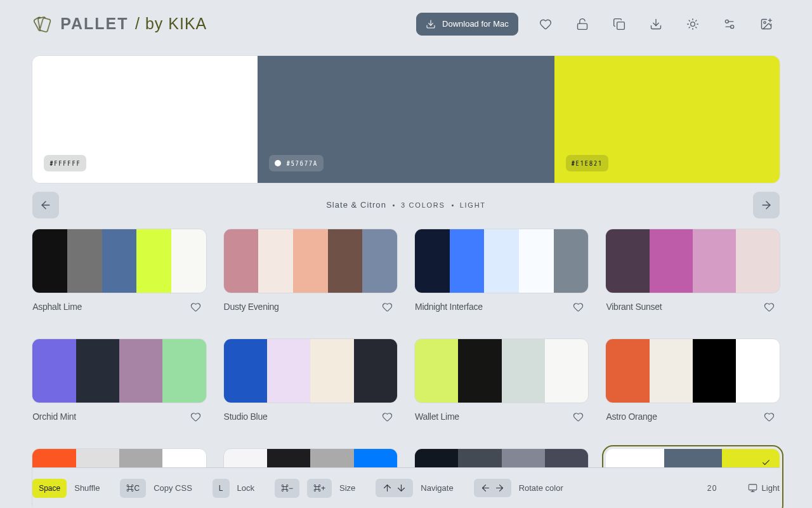
Task: Click the ⌘C Copy CSS key
Action: (133, 488)
